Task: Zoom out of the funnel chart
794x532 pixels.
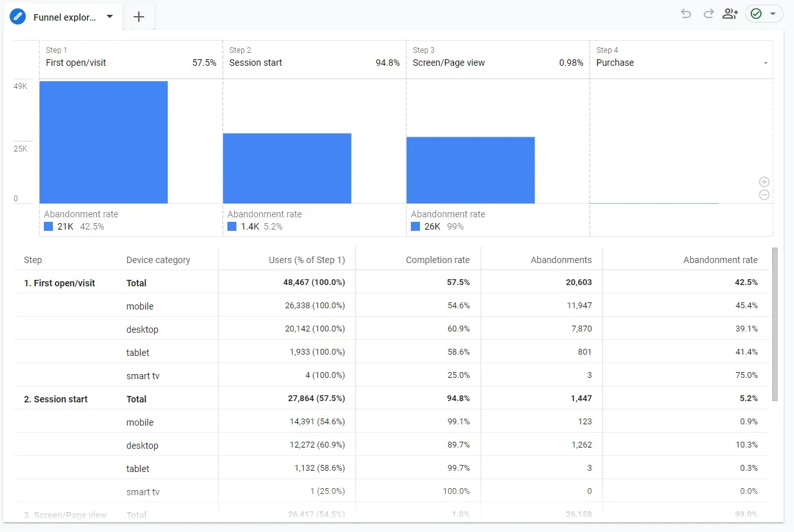Action: coord(764,195)
